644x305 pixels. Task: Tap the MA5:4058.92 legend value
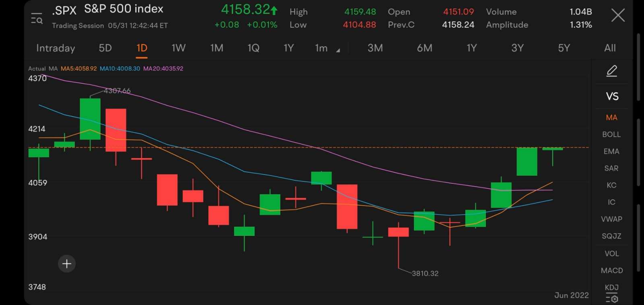[79, 69]
